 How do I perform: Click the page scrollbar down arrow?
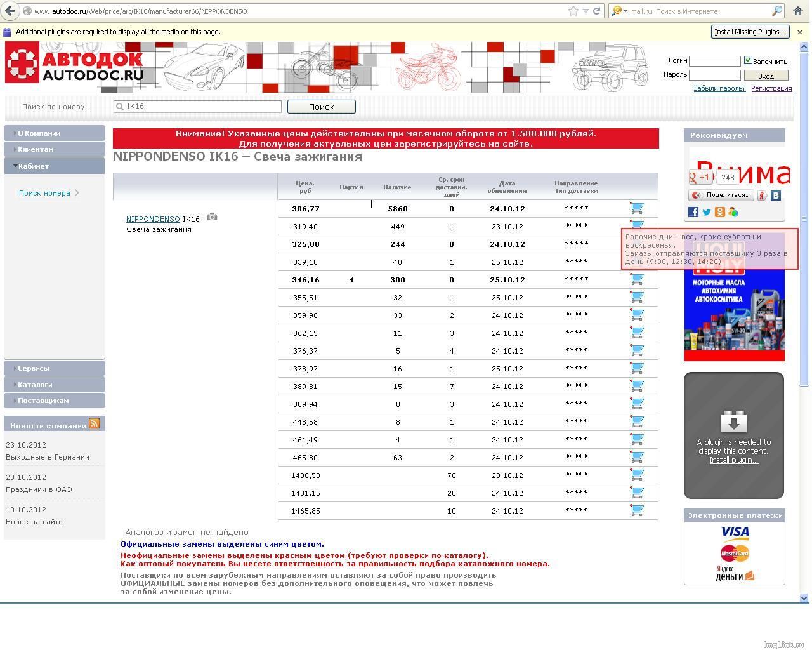coord(804,598)
